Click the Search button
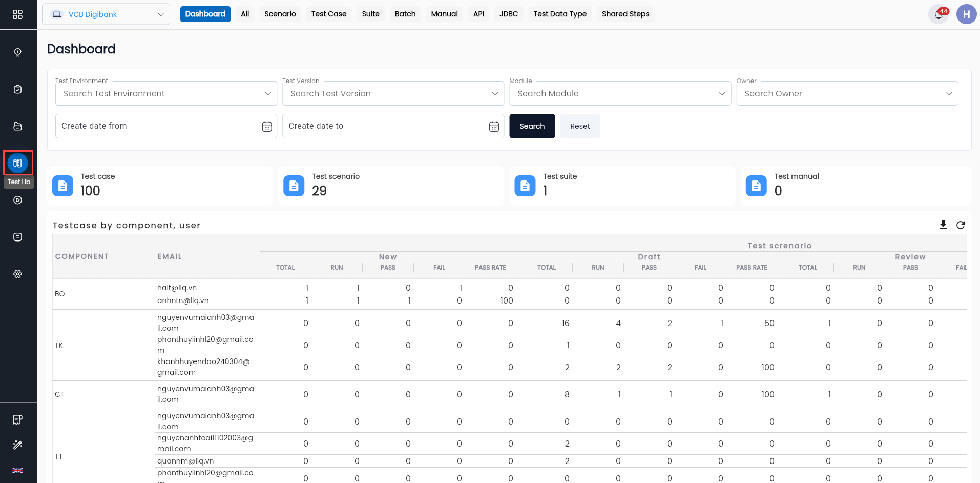980x483 pixels. (x=532, y=126)
